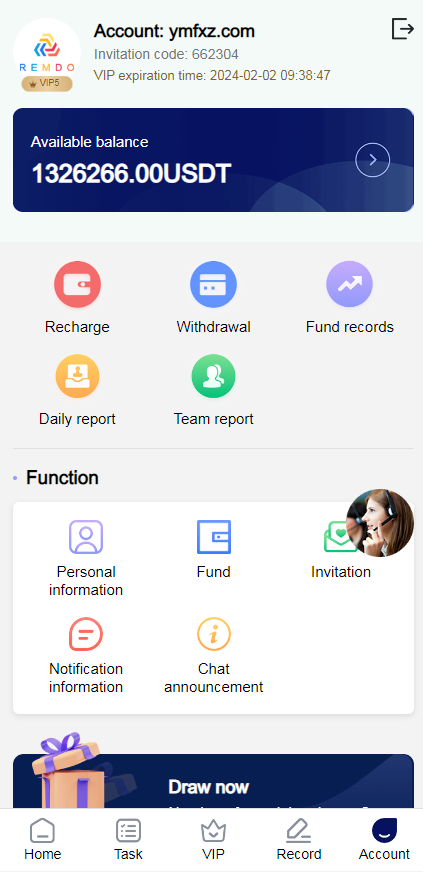The width and height of the screenshot is (423, 872).
Task: View the Team report icon
Action: coord(213,376)
